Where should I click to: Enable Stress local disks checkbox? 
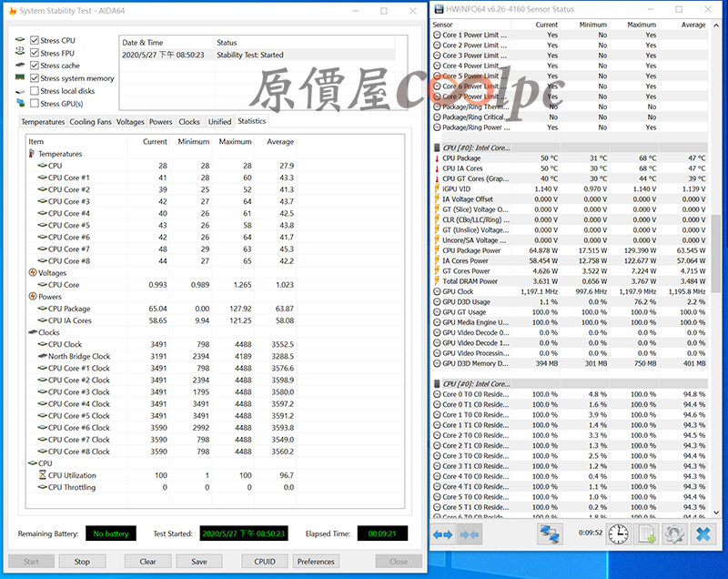pos(35,90)
